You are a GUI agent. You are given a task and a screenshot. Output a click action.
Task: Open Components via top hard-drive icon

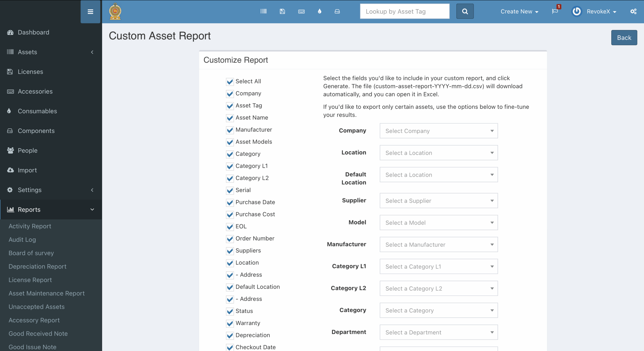337,11
